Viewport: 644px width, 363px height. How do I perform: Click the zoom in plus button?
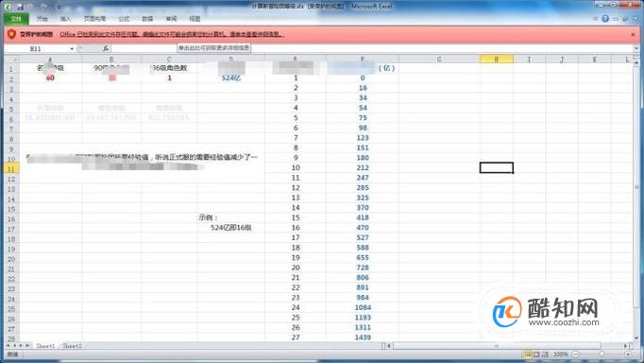pos(628,354)
